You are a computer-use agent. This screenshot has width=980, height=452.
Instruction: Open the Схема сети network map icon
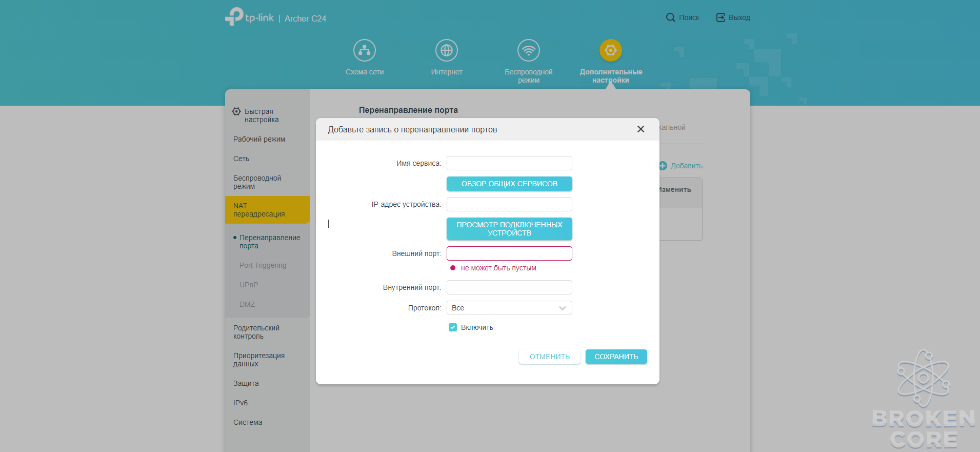[x=365, y=50]
